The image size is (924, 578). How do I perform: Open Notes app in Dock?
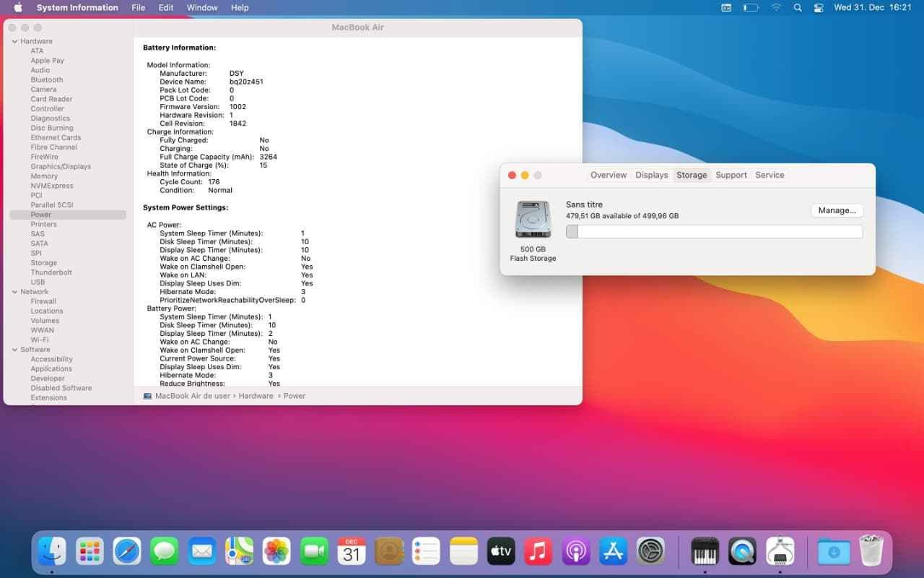point(463,552)
